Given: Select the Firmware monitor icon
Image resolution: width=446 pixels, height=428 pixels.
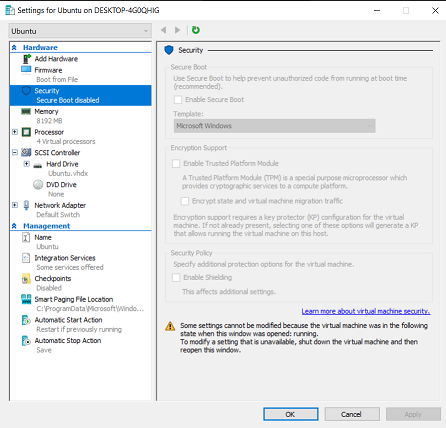Looking at the screenshot, I should click(x=26, y=70).
